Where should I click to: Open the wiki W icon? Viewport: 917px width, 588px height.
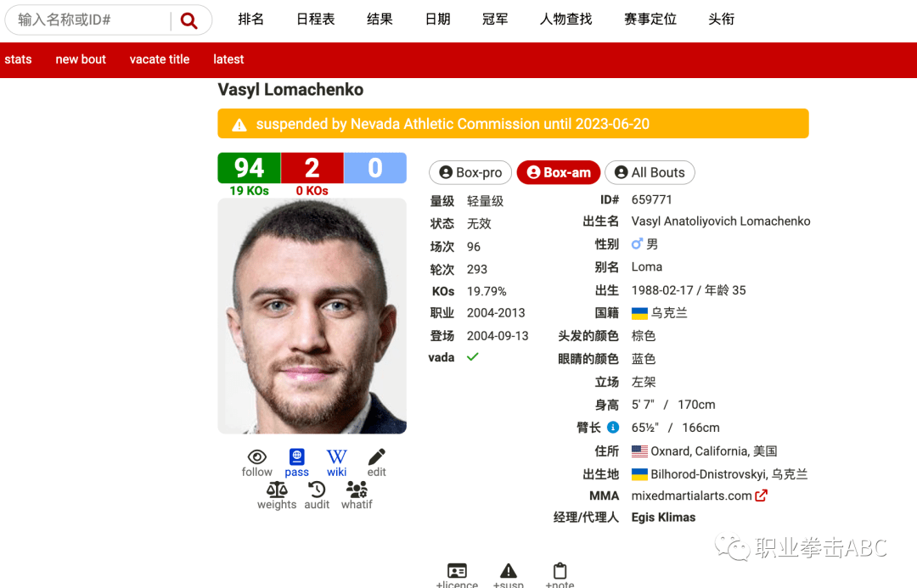click(x=336, y=456)
